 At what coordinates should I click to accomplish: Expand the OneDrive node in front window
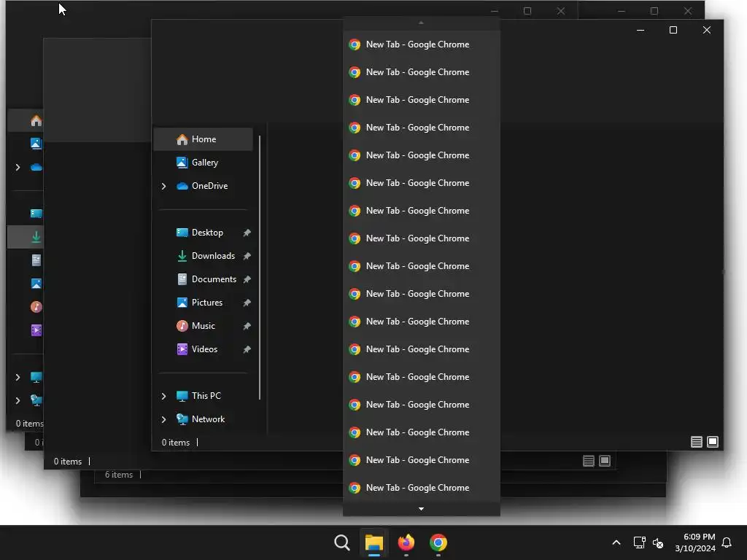coord(163,186)
